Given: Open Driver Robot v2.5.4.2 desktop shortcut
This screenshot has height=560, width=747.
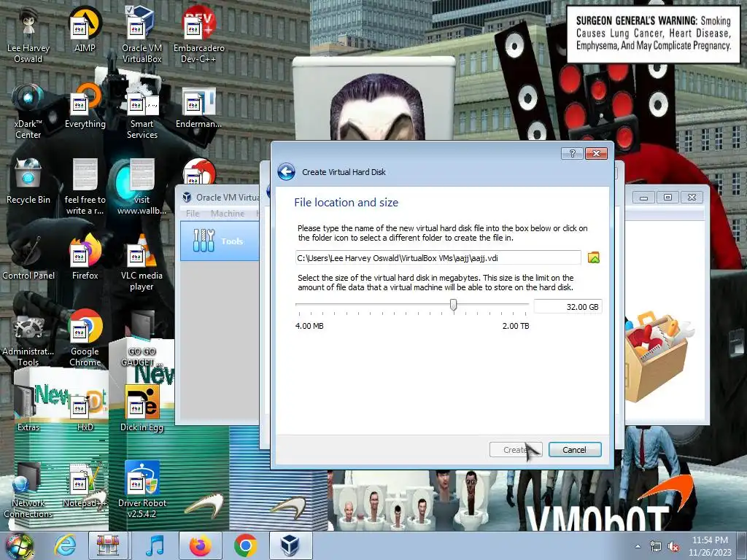Looking at the screenshot, I should [x=142, y=490].
